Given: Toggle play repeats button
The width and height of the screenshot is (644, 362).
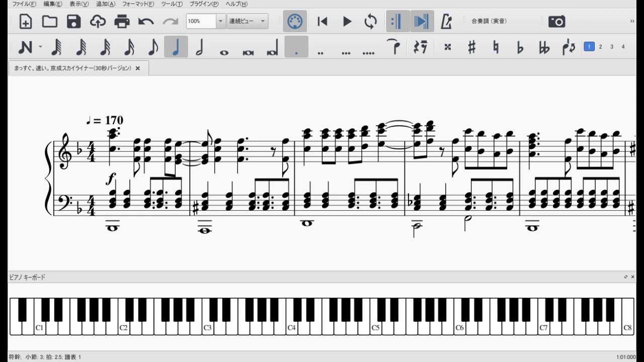Looking at the screenshot, I should pos(397,22).
